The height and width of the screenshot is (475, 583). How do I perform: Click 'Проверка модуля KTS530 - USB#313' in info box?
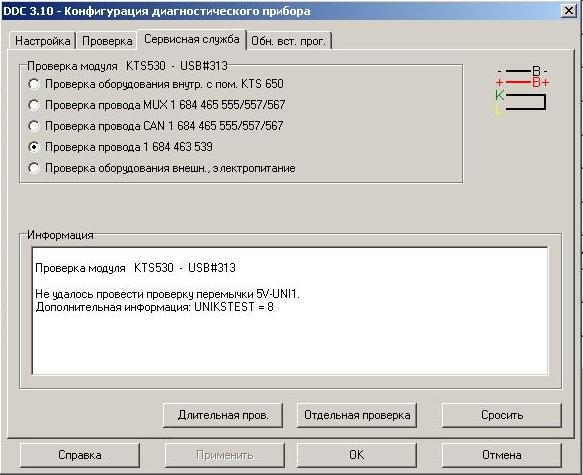(135, 268)
